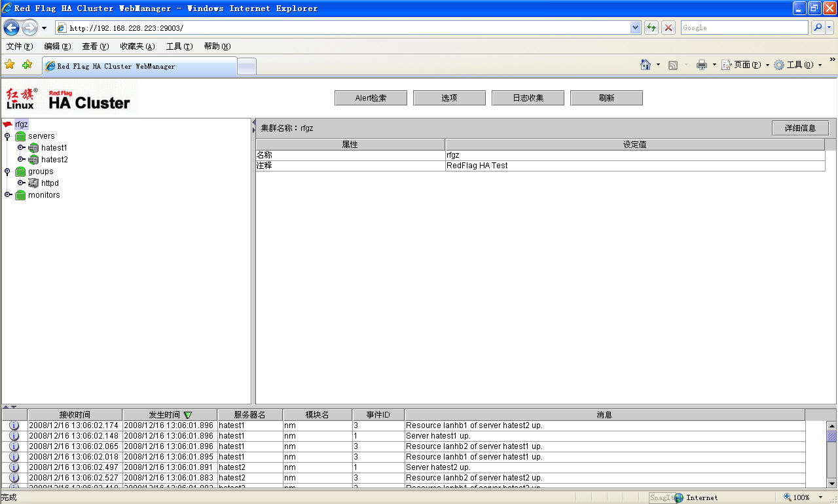Screen dimensions: 838x504
Task: Open the address bar dropdown arrow
Action: pyautogui.click(x=635, y=27)
